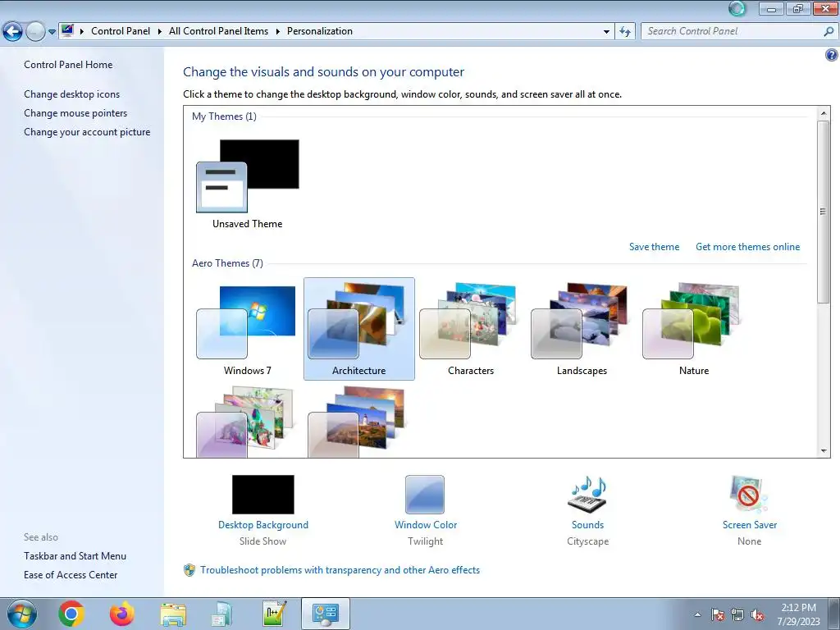Apply the Nature theme
This screenshot has height=630, width=840.
(694, 329)
